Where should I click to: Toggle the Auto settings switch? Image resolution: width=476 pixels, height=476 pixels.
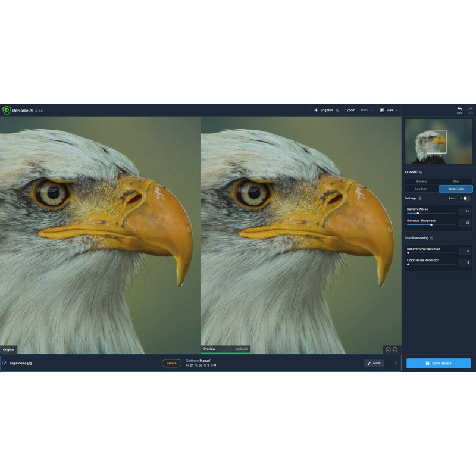pyautogui.click(x=466, y=198)
